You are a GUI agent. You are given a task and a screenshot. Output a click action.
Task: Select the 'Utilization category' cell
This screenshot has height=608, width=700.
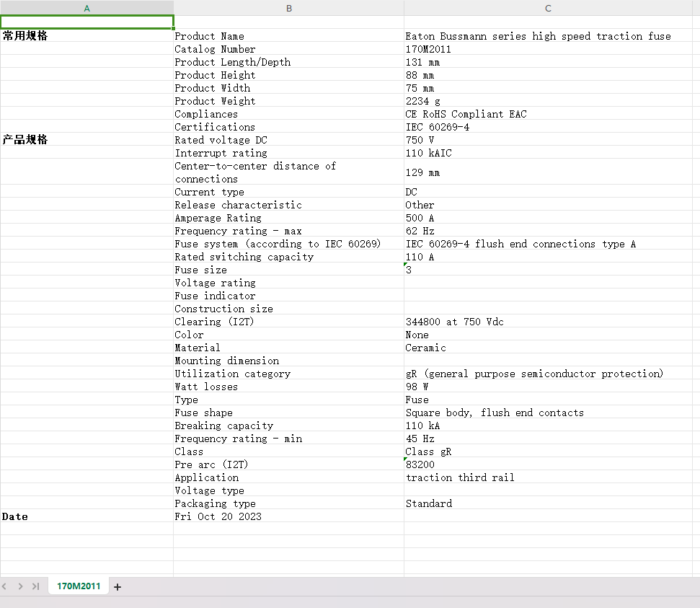[x=289, y=373]
